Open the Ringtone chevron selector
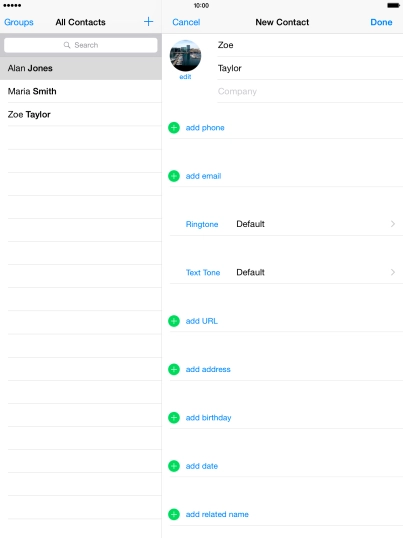403x538 pixels. (x=393, y=224)
